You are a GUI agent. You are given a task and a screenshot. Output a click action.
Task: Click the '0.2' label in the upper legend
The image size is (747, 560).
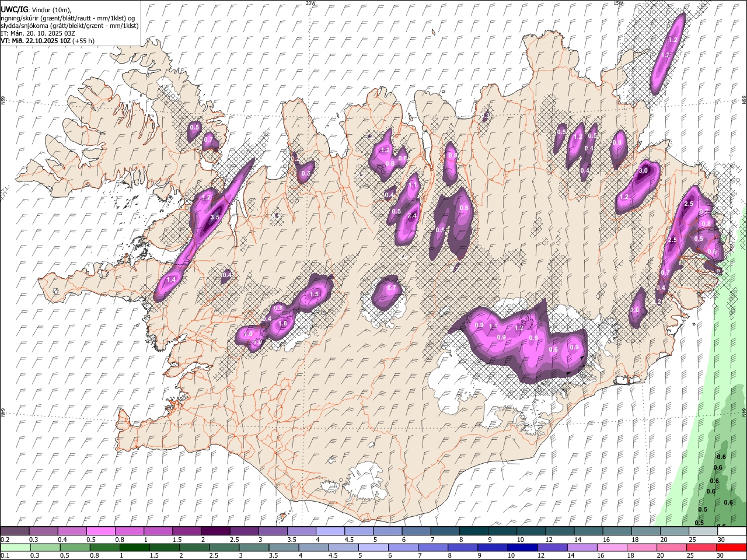[5, 540]
